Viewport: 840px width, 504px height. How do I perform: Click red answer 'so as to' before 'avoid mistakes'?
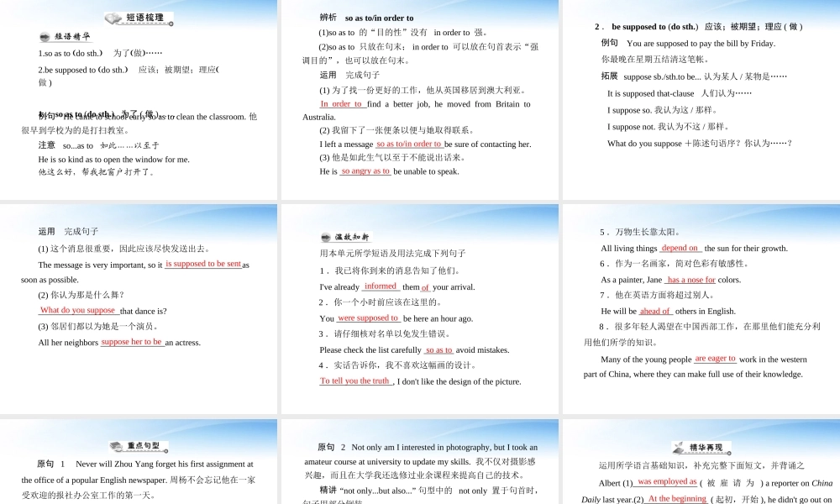[x=439, y=349]
